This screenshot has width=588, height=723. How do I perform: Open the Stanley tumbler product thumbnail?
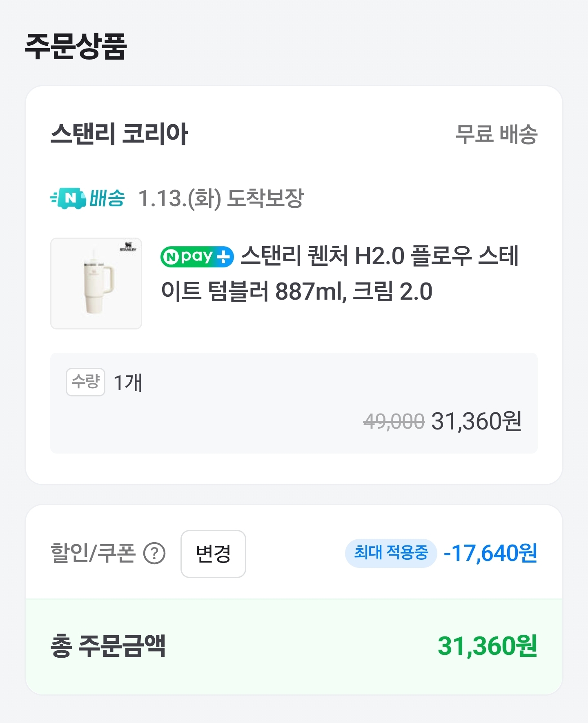[x=96, y=284]
